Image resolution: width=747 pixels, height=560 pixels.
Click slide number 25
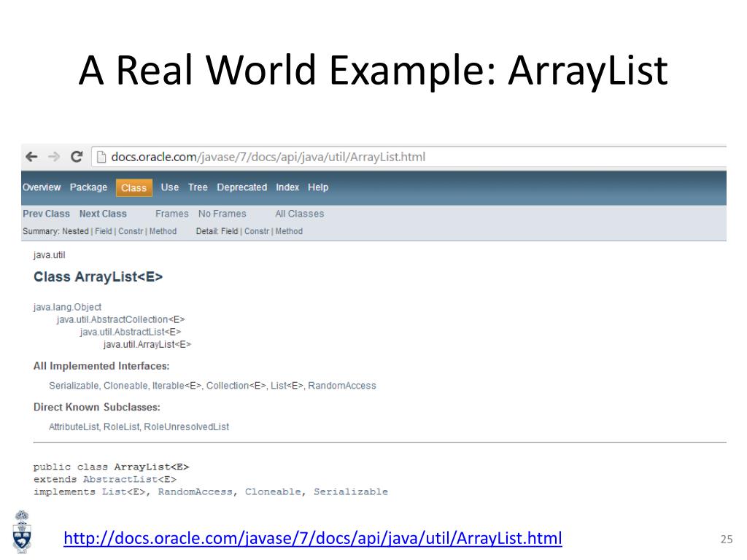727,539
